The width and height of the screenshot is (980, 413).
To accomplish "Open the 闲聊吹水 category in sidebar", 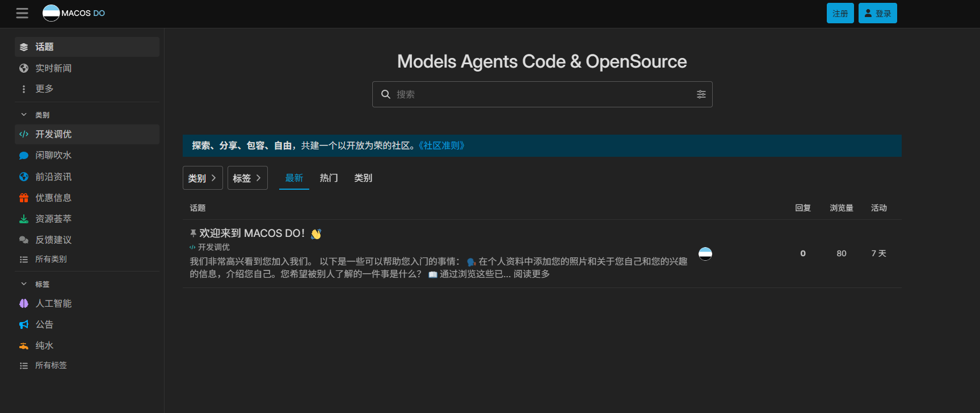I will click(x=87, y=156).
